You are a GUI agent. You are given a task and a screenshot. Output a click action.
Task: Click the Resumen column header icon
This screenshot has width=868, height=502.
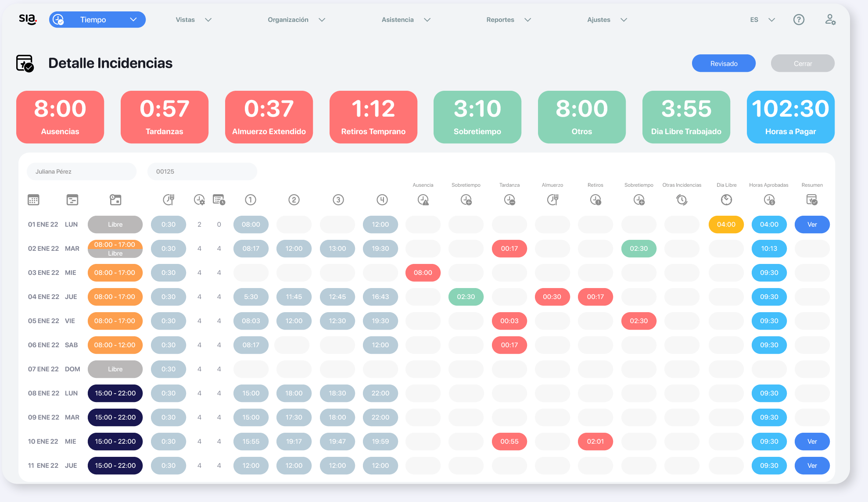[x=812, y=200]
